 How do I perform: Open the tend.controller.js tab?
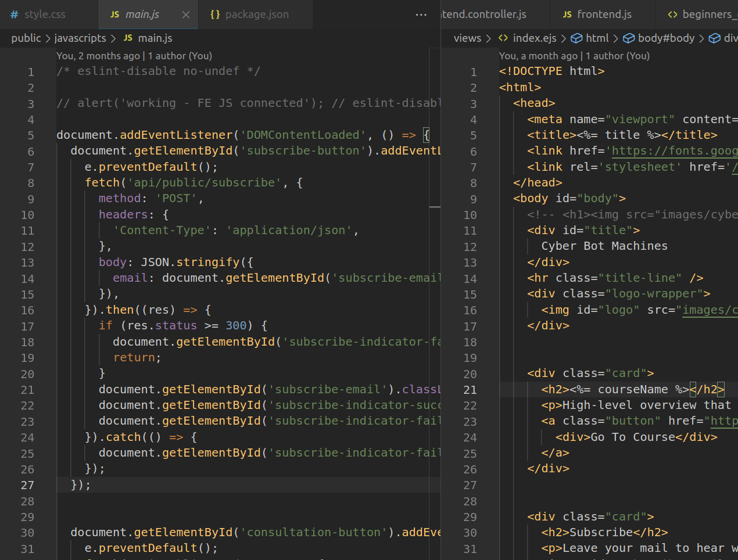[484, 15]
